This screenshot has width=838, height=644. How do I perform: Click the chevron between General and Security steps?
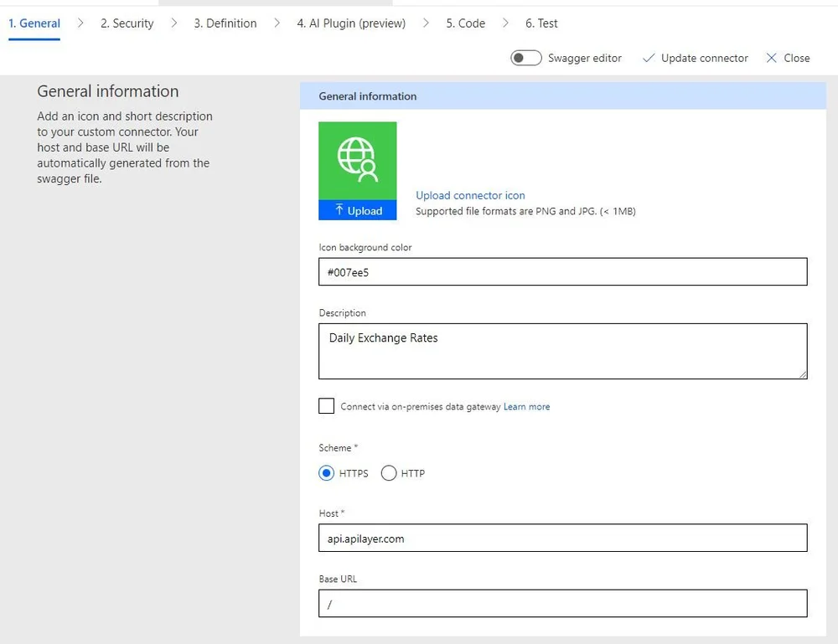(x=82, y=23)
